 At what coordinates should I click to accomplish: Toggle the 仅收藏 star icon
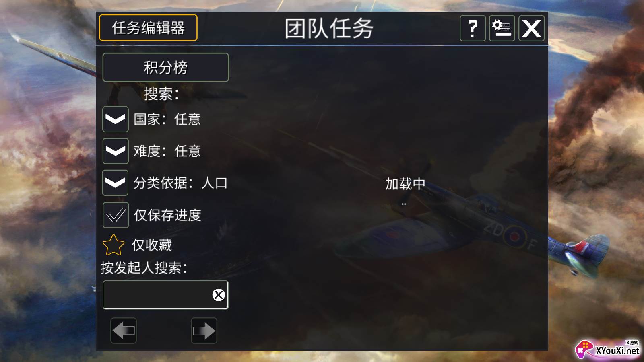(x=114, y=245)
